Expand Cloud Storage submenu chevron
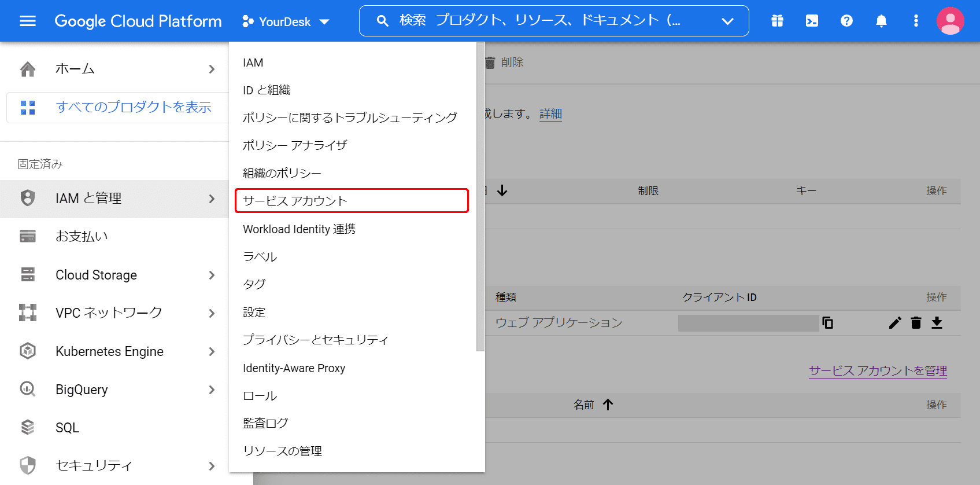The height and width of the screenshot is (485, 980). coord(212,275)
